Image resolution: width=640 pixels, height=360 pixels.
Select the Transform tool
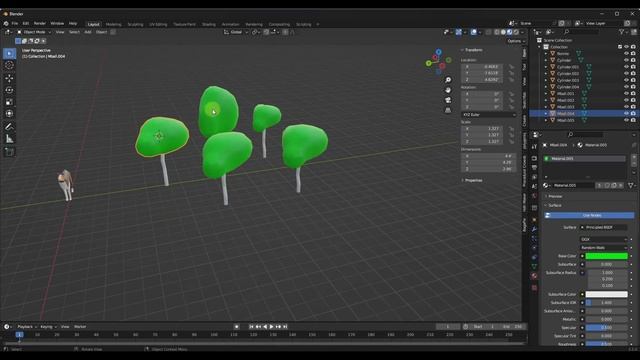point(9,114)
